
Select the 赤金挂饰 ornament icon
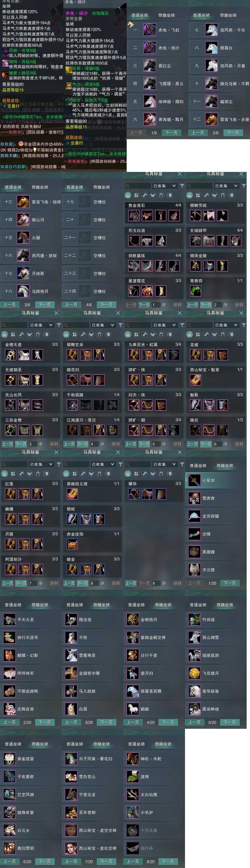point(72,544)
